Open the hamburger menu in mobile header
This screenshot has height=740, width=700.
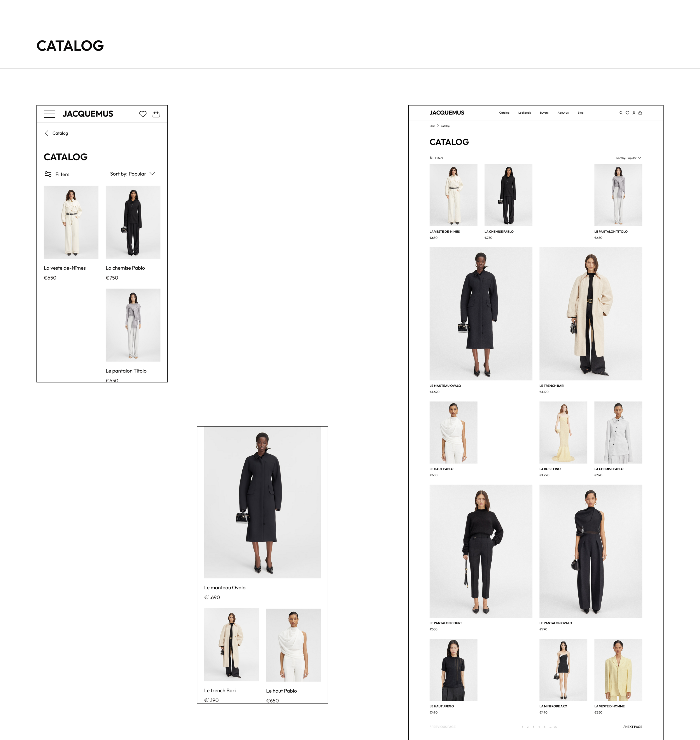49,114
